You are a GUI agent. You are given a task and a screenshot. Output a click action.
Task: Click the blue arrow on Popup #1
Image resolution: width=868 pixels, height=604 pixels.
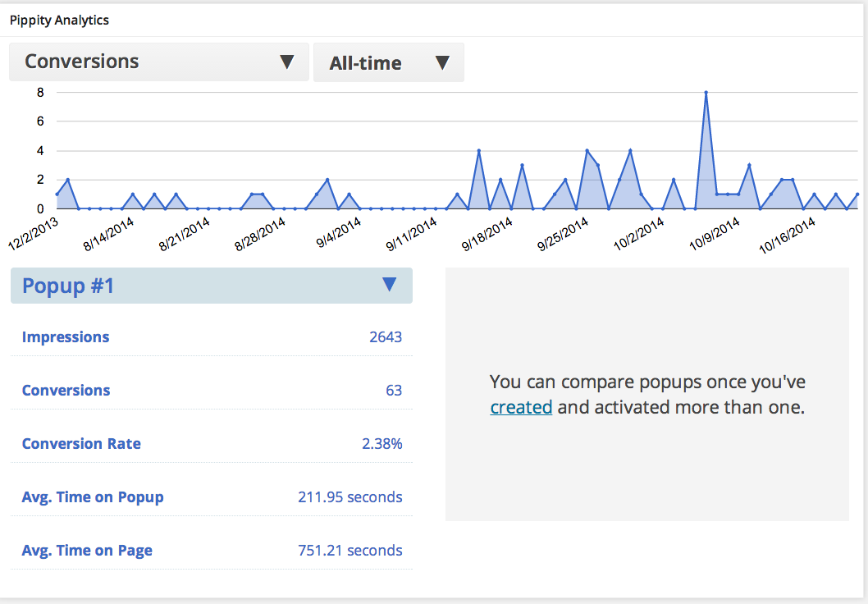point(389,285)
